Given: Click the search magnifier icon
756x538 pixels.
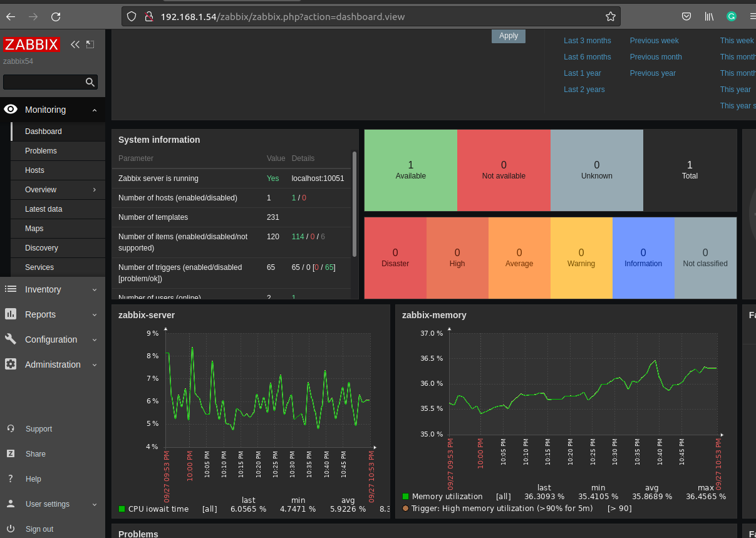Looking at the screenshot, I should click(90, 82).
